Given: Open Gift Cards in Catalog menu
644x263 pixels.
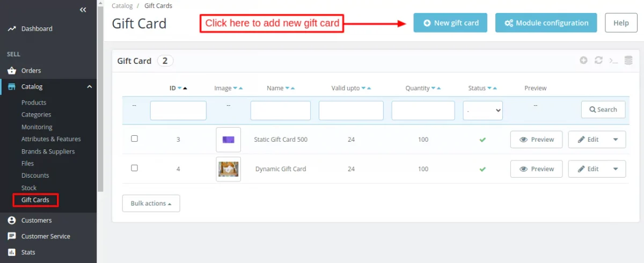Looking at the screenshot, I should (x=35, y=200).
